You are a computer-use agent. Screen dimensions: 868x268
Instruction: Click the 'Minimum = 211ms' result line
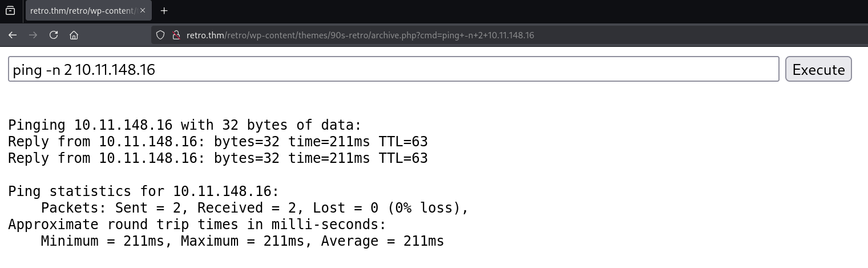(x=242, y=241)
